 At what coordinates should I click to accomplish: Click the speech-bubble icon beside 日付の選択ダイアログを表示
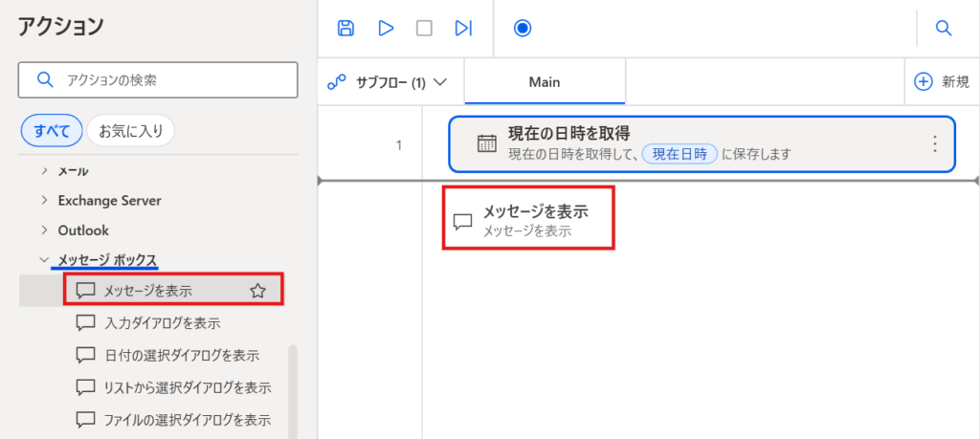pos(85,356)
